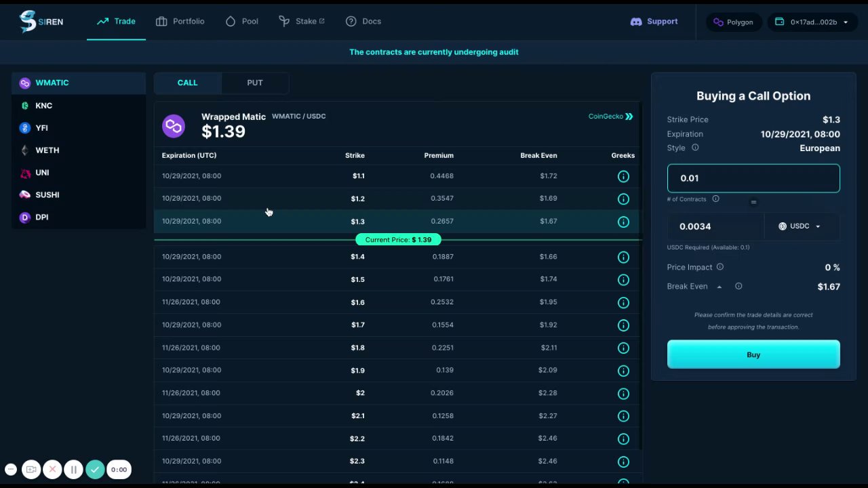This screenshot has height=488, width=868.
Task: Select WMATIC in the asset list
Action: coord(79,83)
